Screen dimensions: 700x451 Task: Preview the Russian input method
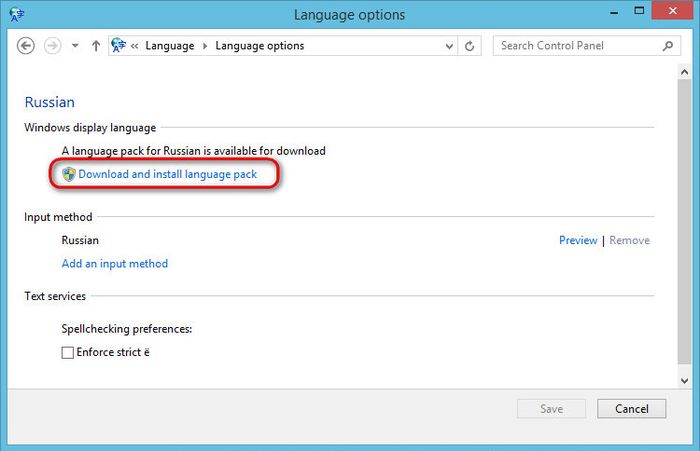tap(578, 240)
